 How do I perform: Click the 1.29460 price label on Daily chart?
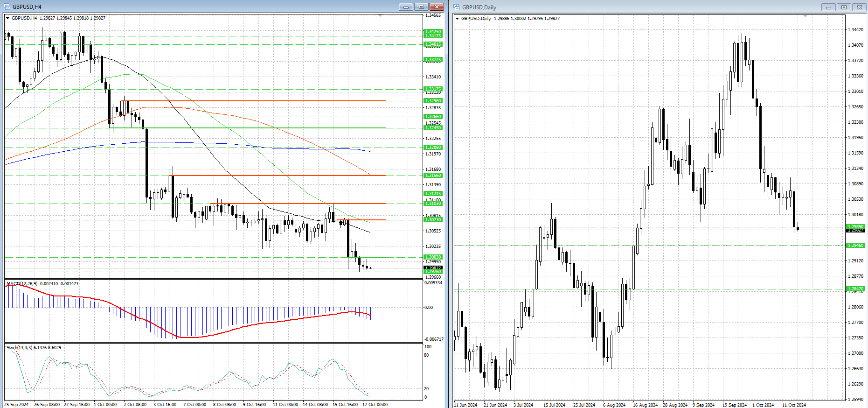click(855, 245)
